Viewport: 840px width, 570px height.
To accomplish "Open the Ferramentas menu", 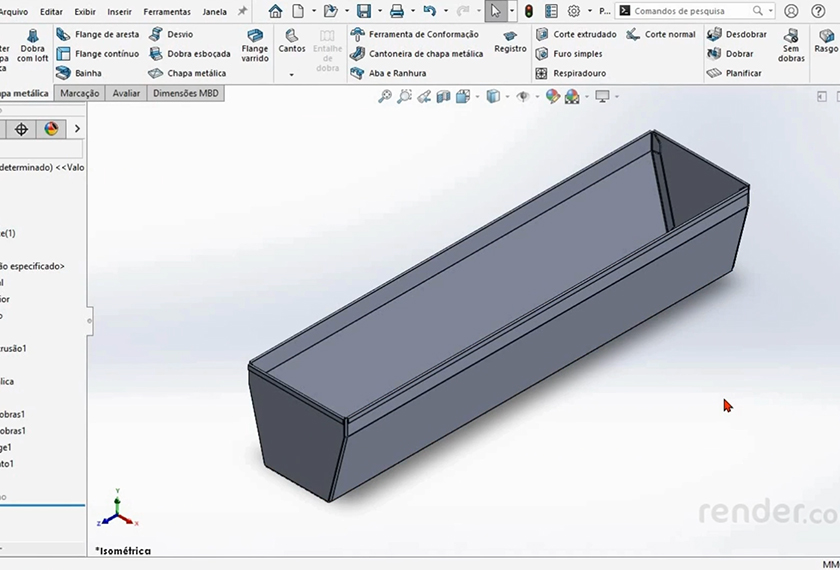I will (x=167, y=12).
